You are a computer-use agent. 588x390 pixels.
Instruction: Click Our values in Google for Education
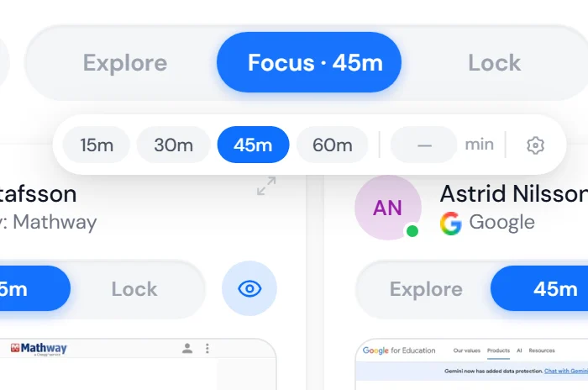466,350
